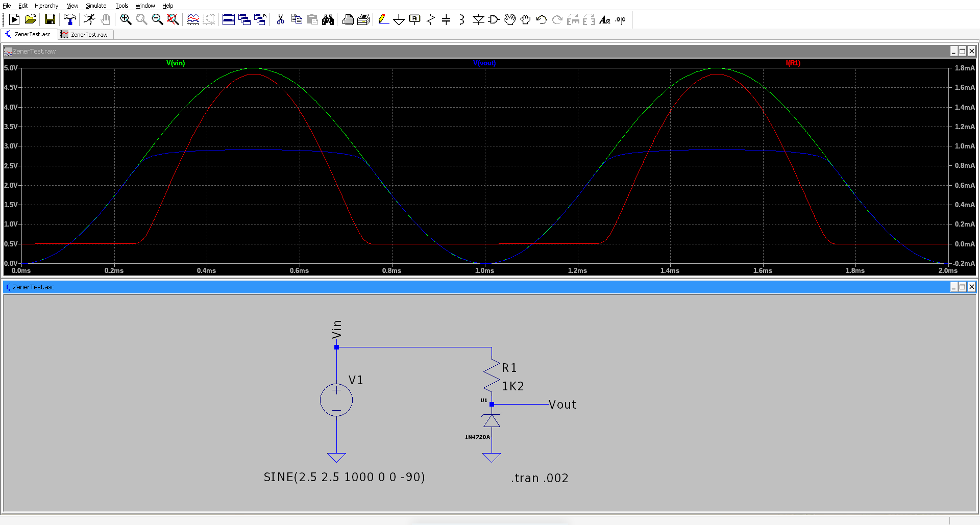Click the zener diode symbol U1
This screenshot has height=525, width=980.
coord(492,420)
